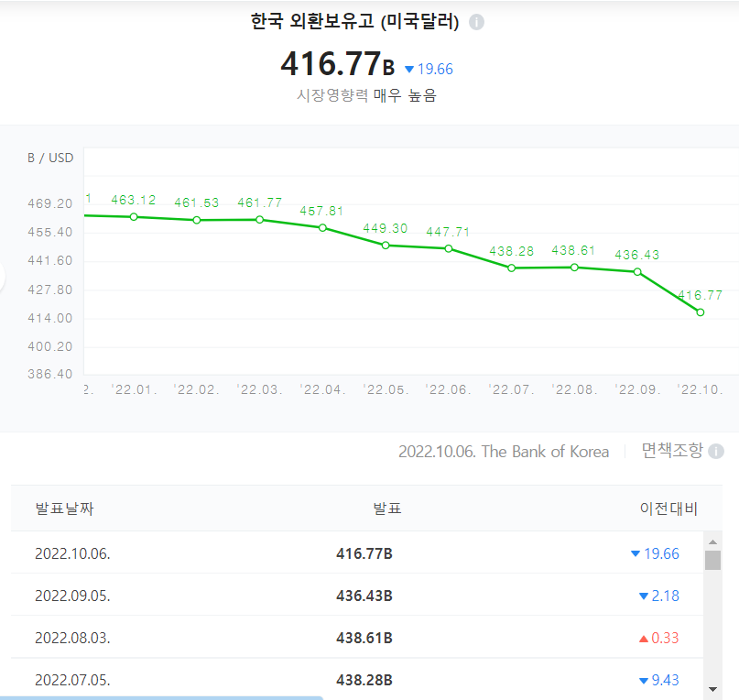Click the 436.43 chart value label
The height and width of the screenshot is (700, 739).
[x=636, y=255]
